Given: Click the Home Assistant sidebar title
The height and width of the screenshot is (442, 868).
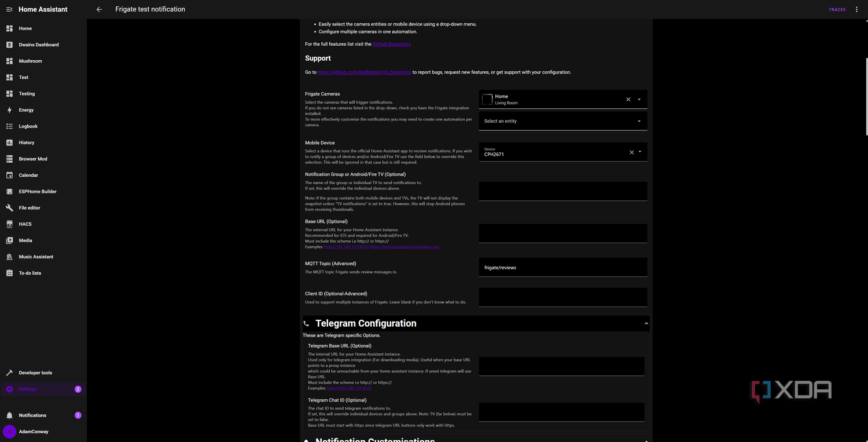Looking at the screenshot, I should (43, 9).
